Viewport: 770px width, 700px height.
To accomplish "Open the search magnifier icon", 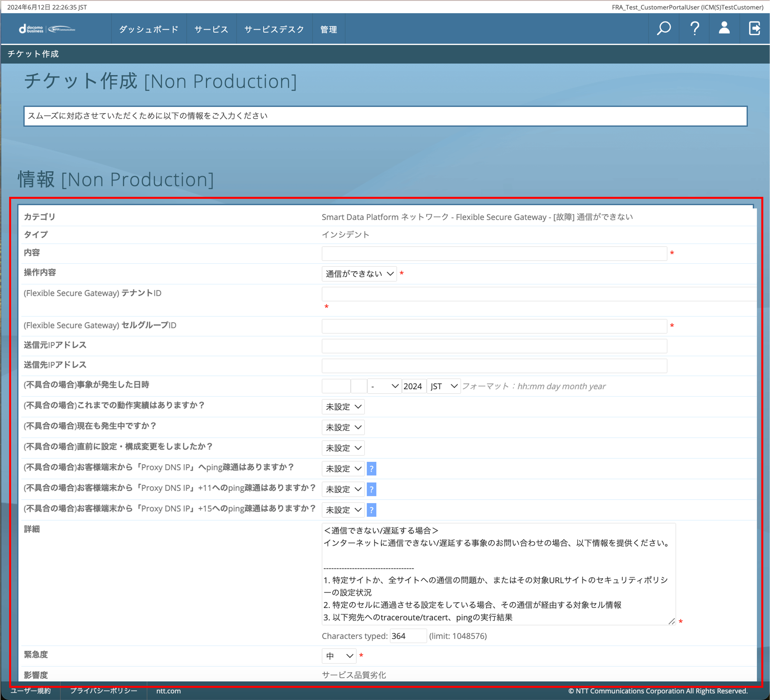I will (664, 29).
